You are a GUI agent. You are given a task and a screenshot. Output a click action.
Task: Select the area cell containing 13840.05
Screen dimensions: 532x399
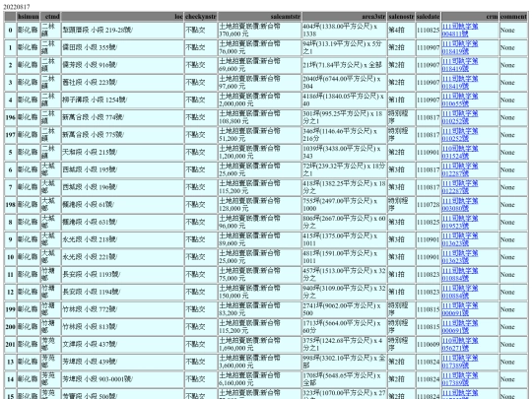(345, 100)
